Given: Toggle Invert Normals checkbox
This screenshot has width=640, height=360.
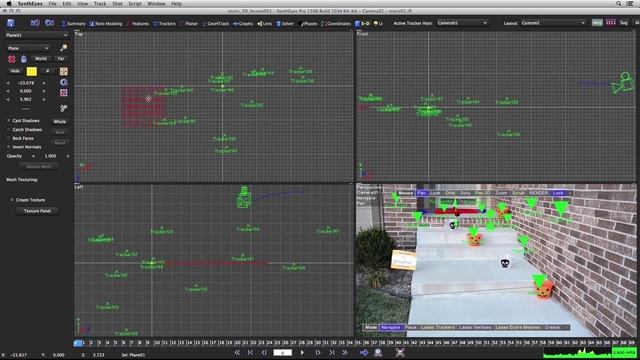Looking at the screenshot, I should click(9, 147).
